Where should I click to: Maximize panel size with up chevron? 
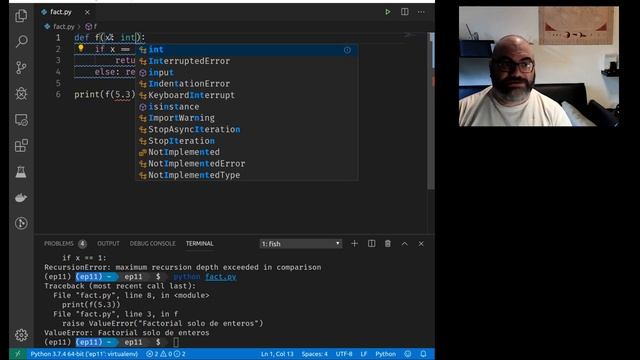point(404,244)
